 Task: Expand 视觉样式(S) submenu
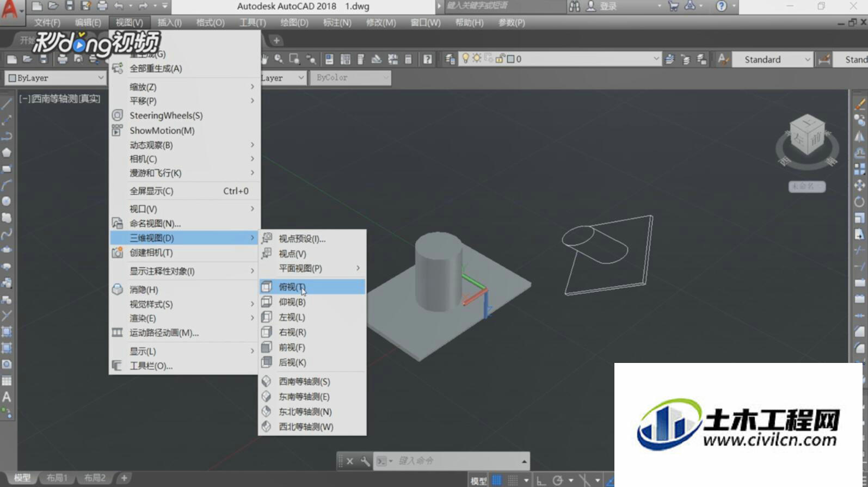[x=184, y=304]
